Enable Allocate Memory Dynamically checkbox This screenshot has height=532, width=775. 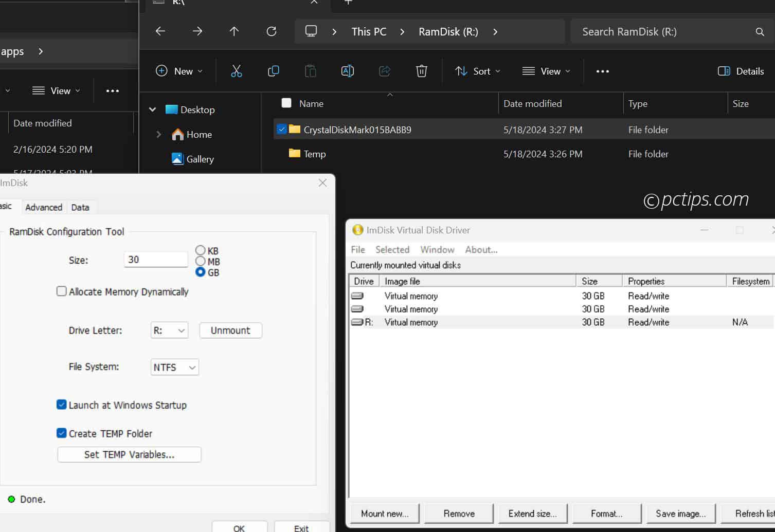point(62,291)
